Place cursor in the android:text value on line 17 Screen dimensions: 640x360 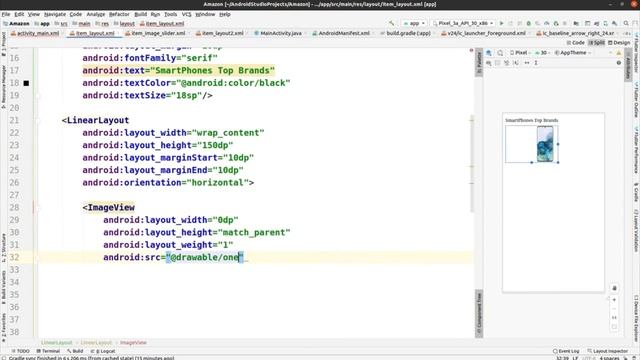(214, 71)
